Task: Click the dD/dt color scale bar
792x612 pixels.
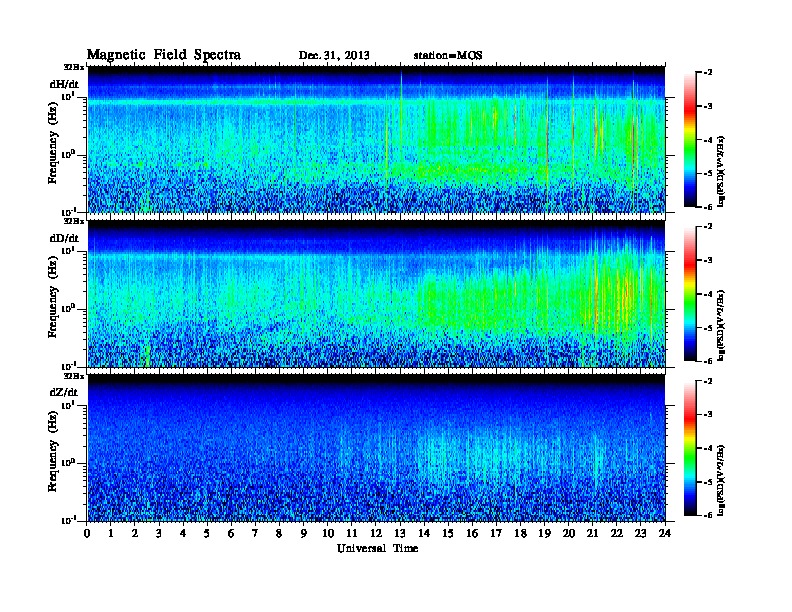Action: coord(690,293)
